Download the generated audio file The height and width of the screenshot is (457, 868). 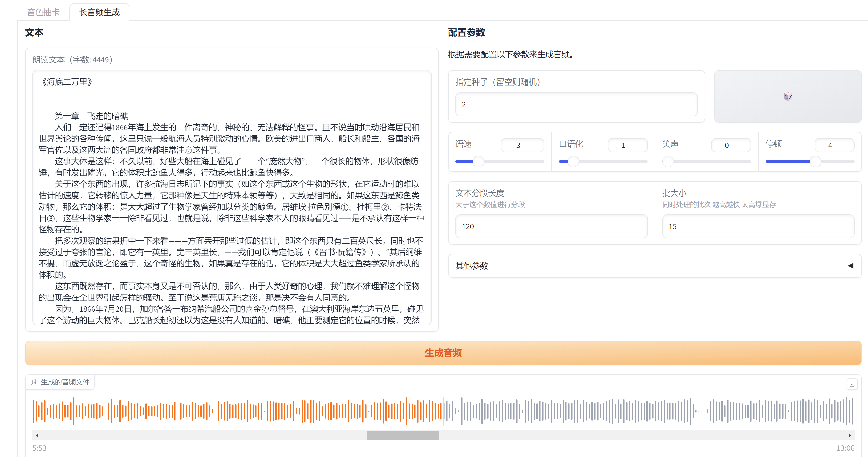tap(852, 384)
